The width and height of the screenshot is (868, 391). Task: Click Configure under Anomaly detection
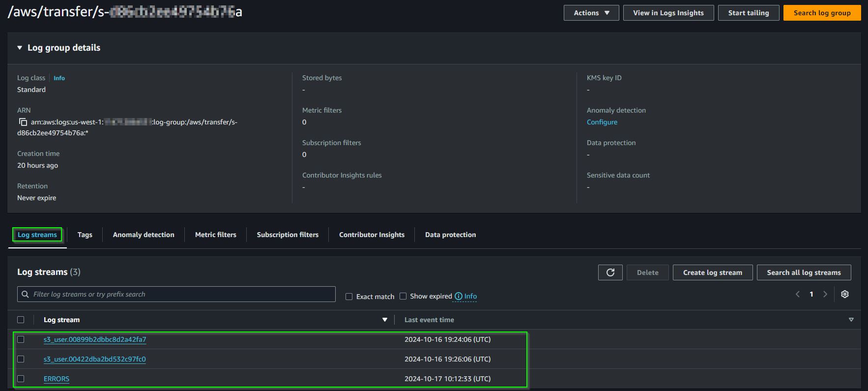tap(602, 122)
